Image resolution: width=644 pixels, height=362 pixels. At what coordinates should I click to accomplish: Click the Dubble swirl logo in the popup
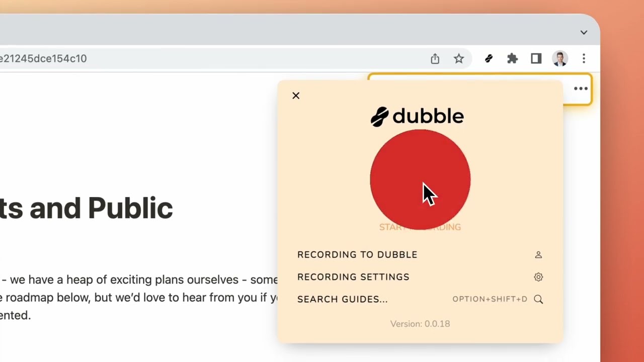[379, 116]
